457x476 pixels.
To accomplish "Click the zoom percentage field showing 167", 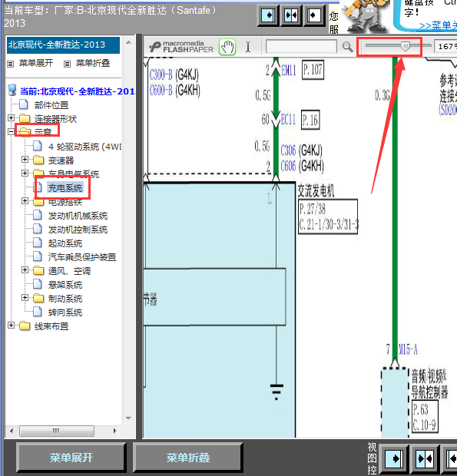I will pyautogui.click(x=445, y=46).
